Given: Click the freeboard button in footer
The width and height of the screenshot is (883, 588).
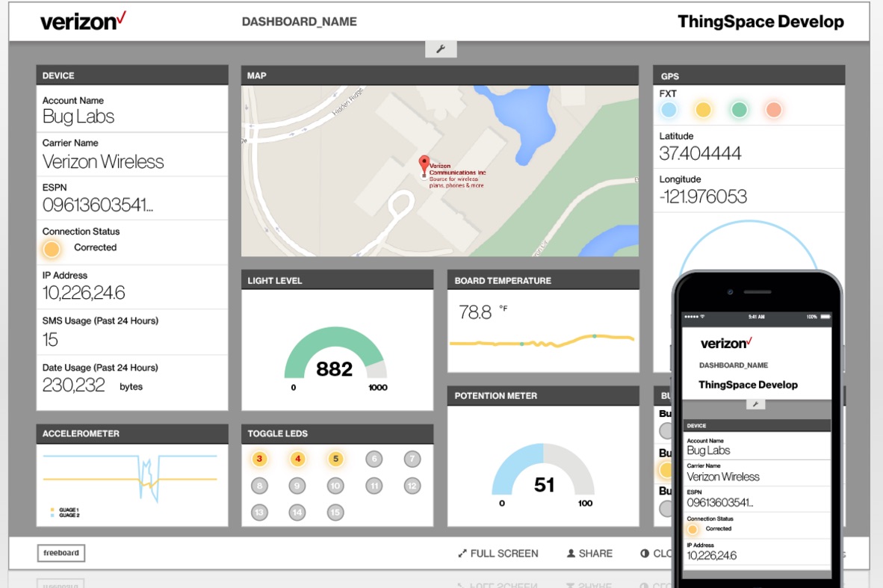Looking at the screenshot, I should coord(61,553).
